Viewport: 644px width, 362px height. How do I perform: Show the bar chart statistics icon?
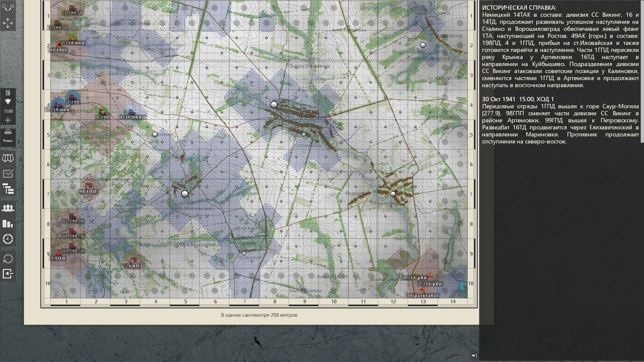8,224
